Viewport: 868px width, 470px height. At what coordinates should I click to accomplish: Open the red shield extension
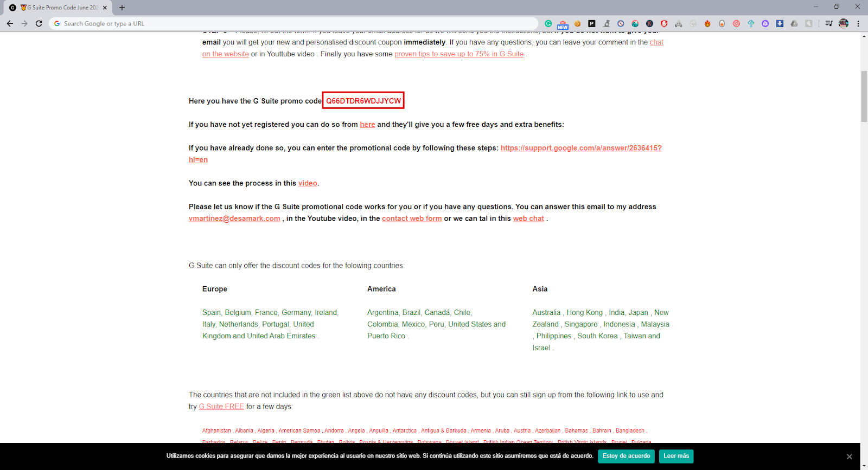pyautogui.click(x=664, y=23)
